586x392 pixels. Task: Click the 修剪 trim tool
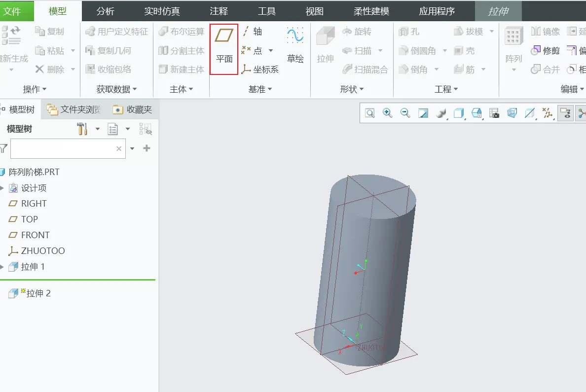545,50
